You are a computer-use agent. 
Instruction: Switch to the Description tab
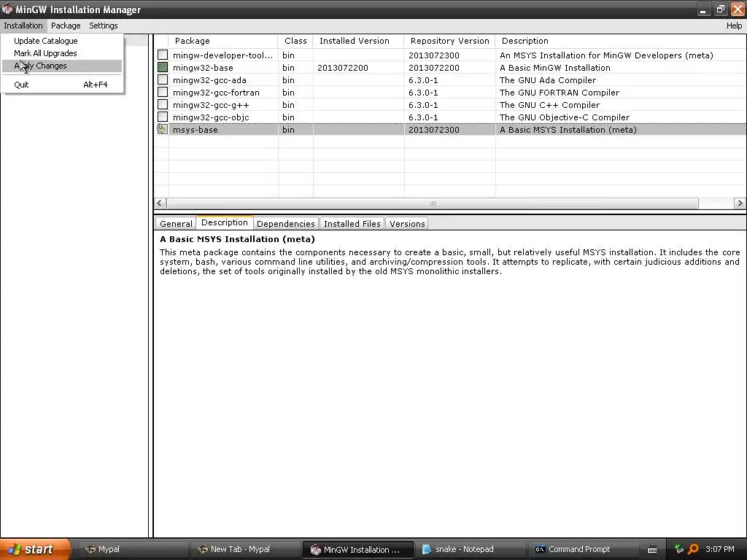coord(225,222)
